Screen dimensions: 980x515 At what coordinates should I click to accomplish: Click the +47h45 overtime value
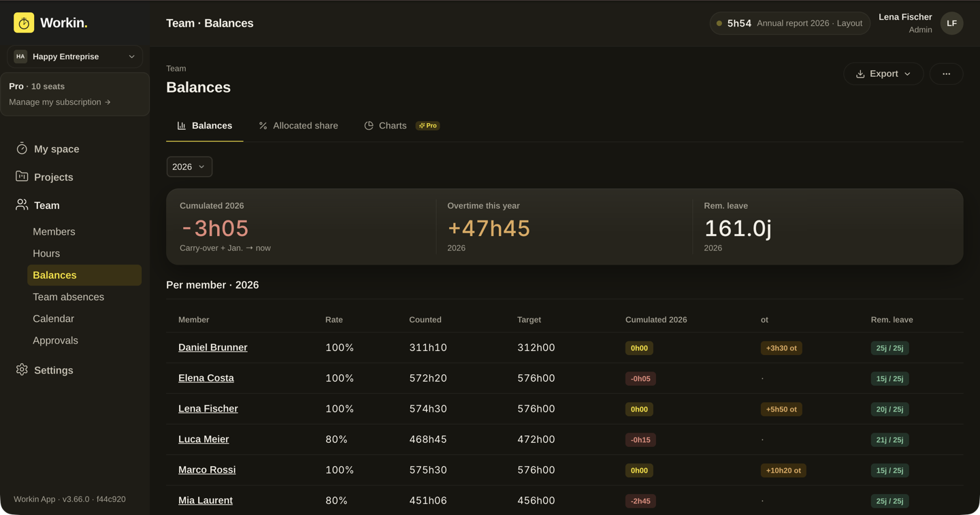tap(489, 228)
